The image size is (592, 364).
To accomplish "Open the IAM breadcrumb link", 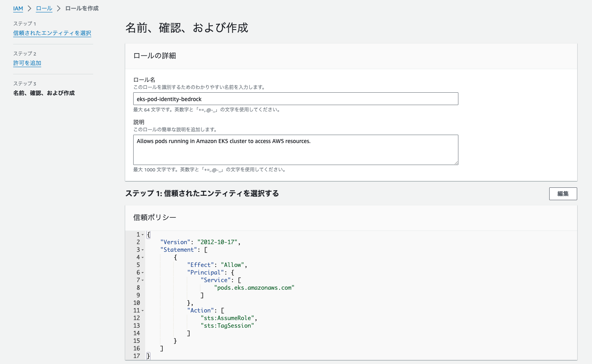I will click(18, 8).
